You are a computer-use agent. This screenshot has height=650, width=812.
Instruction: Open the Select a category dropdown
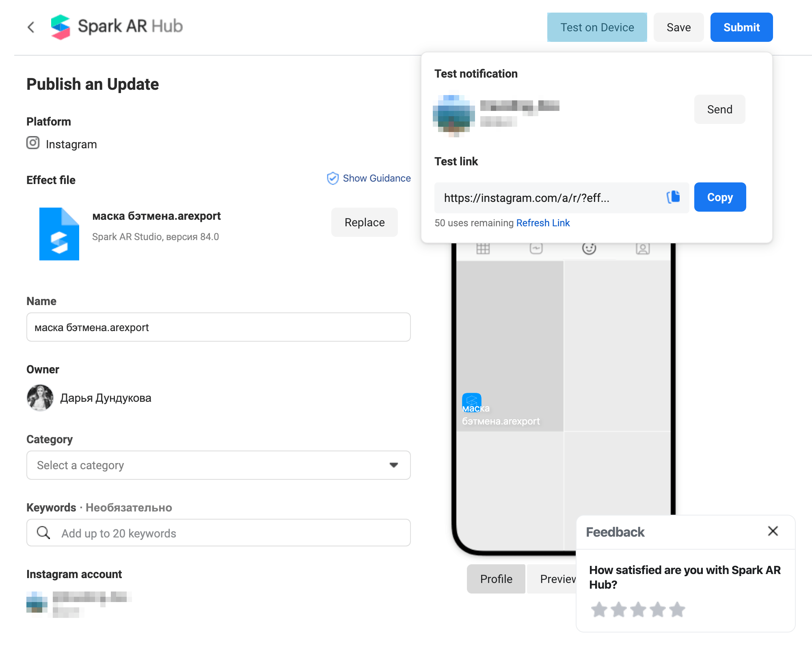coord(218,465)
